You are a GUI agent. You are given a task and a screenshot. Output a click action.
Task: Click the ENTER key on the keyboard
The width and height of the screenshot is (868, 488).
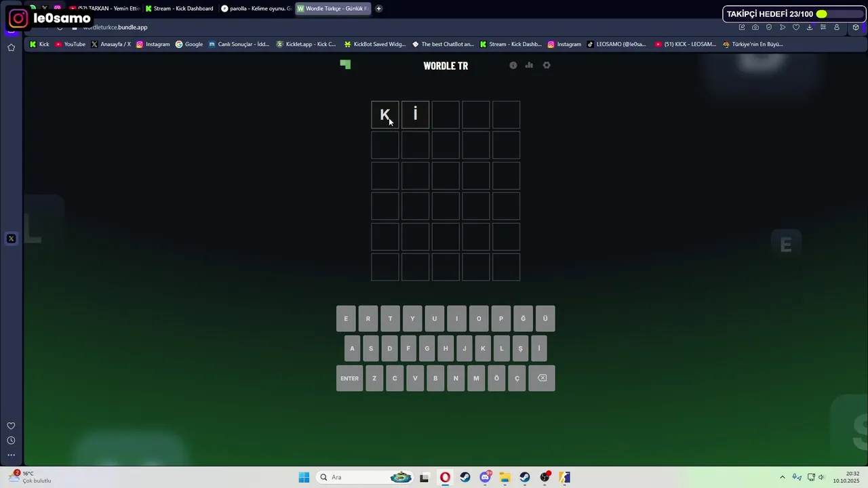[x=350, y=378]
